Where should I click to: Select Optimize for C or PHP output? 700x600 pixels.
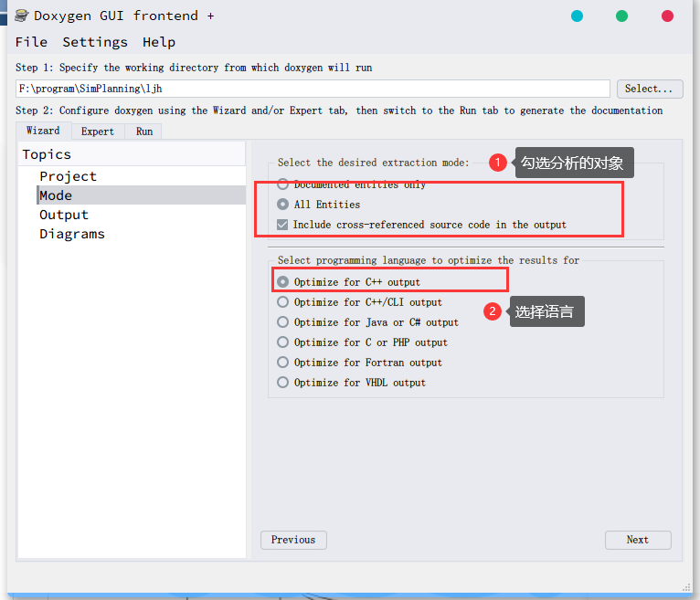[x=282, y=342]
